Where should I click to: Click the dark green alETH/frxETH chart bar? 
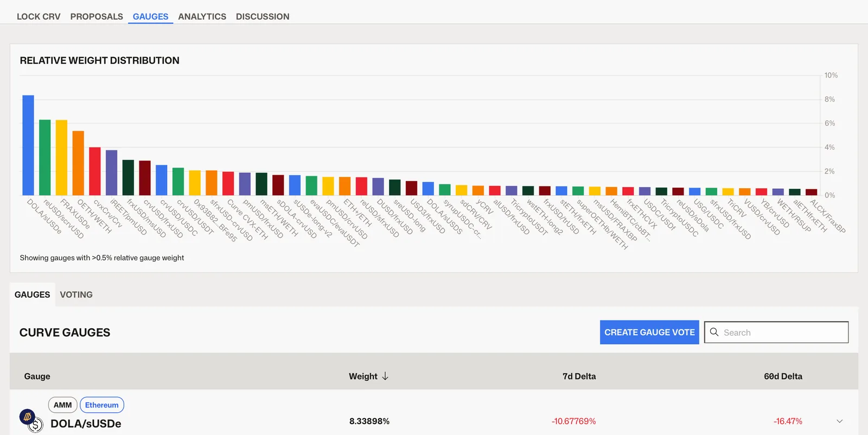tap(795, 192)
